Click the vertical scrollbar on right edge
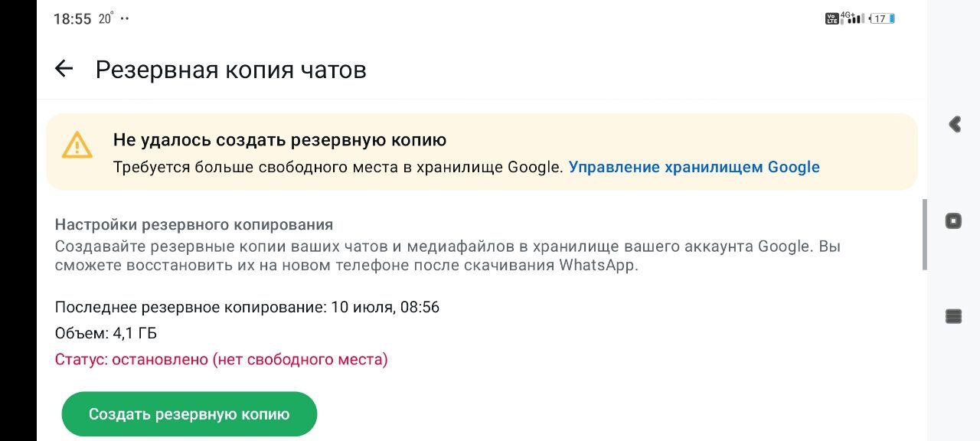The width and height of the screenshot is (980, 441). click(924, 234)
